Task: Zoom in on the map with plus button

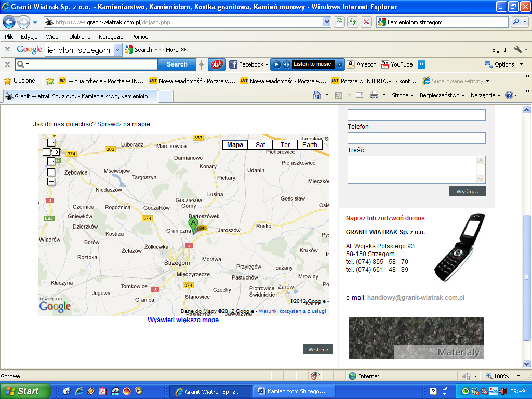Action: click(51, 172)
